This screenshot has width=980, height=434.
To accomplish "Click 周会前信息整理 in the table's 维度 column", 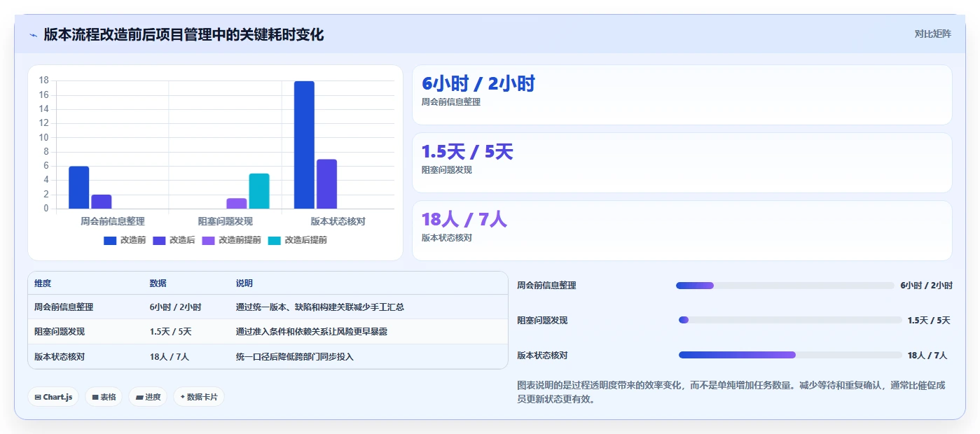I will pyautogui.click(x=64, y=307).
